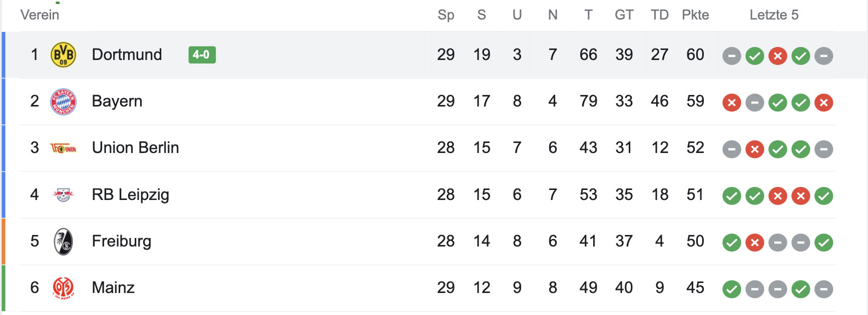This screenshot has height=315, width=868.
Task: Click the Union Berlin club logo
Action: point(64,148)
